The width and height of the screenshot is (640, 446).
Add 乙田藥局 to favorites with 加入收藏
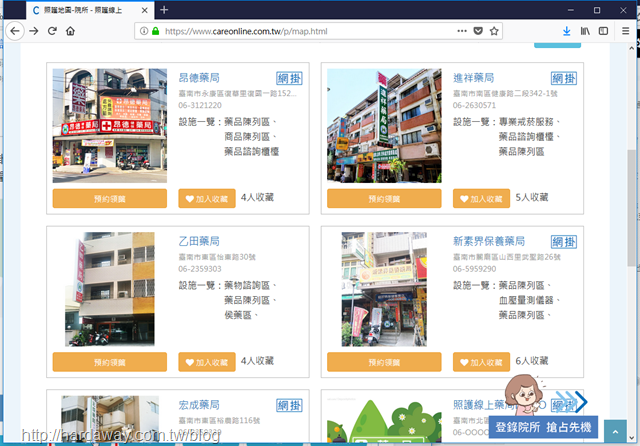(207, 362)
